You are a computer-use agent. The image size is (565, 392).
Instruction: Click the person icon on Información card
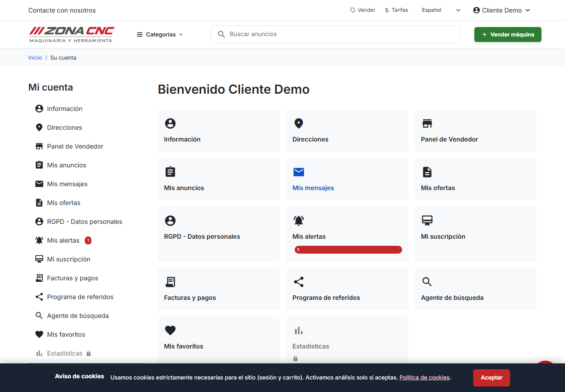(x=170, y=123)
